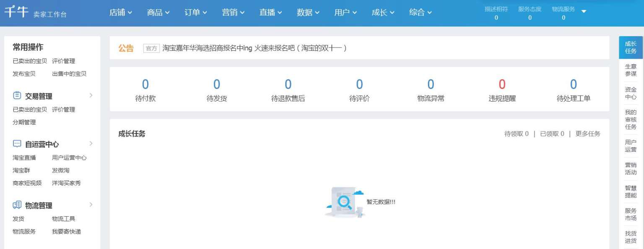Click the 发货 link
Screen dimensions: 644x249
18,219
